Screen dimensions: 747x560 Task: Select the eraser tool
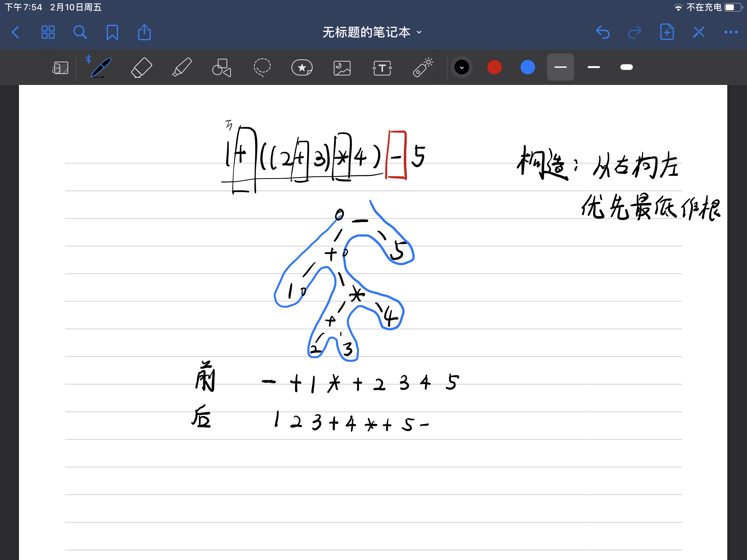(141, 67)
